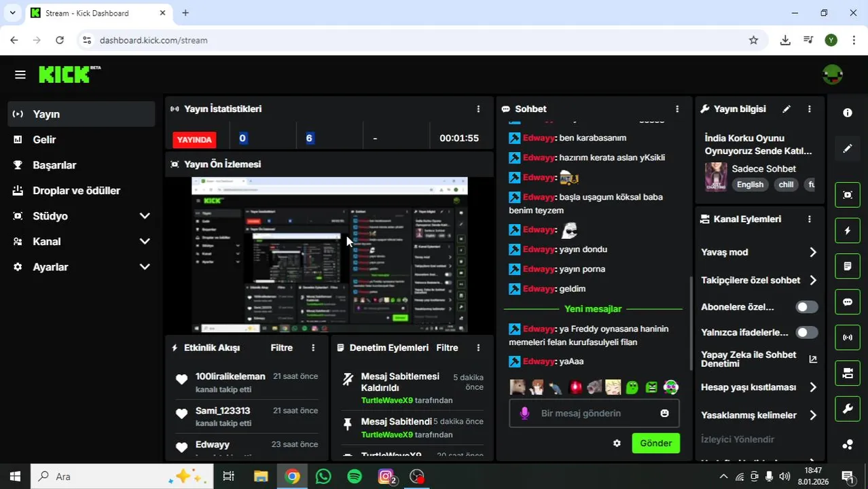This screenshot has height=489, width=868.
Task: Click the Mesaj Sabitlendi moderation entry
Action: click(x=413, y=428)
